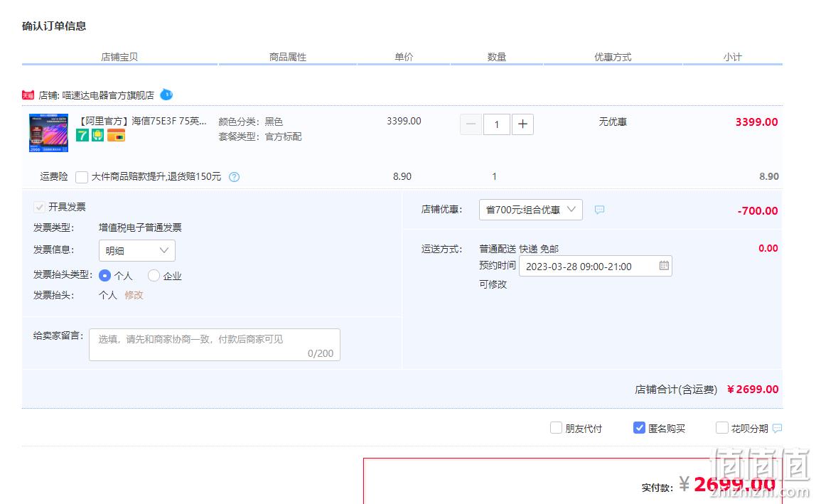Check the 花呗分期 installment checkbox
This screenshot has height=504, width=816.
pyautogui.click(x=721, y=428)
